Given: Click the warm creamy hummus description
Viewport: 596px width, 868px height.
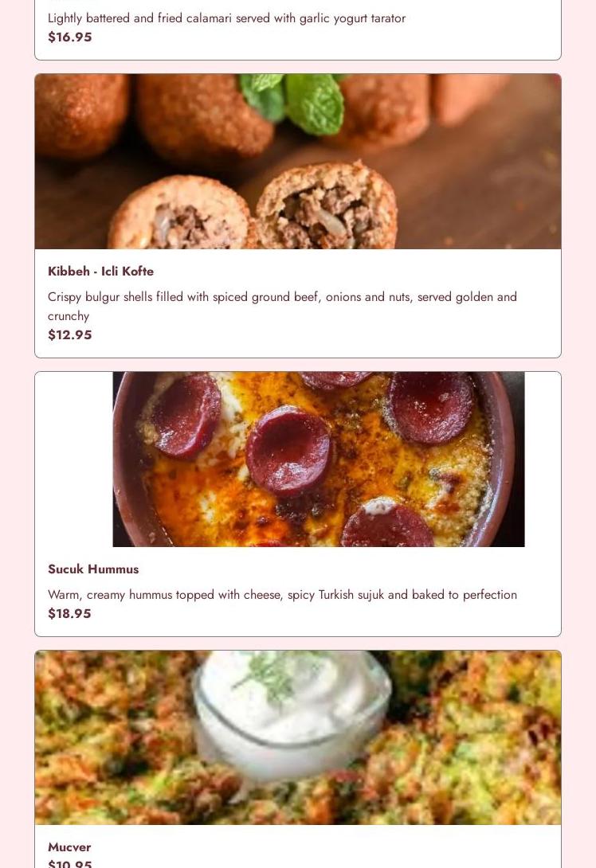Looking at the screenshot, I should [x=282, y=595].
